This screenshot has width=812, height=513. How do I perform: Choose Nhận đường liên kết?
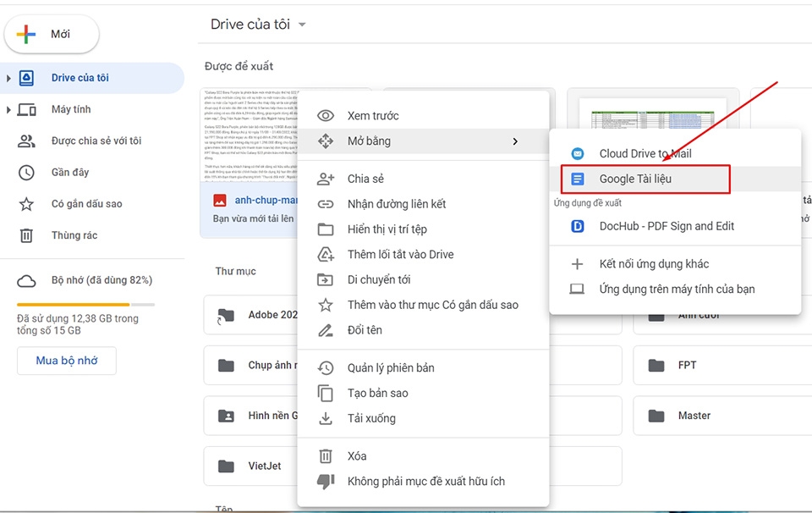point(423,204)
